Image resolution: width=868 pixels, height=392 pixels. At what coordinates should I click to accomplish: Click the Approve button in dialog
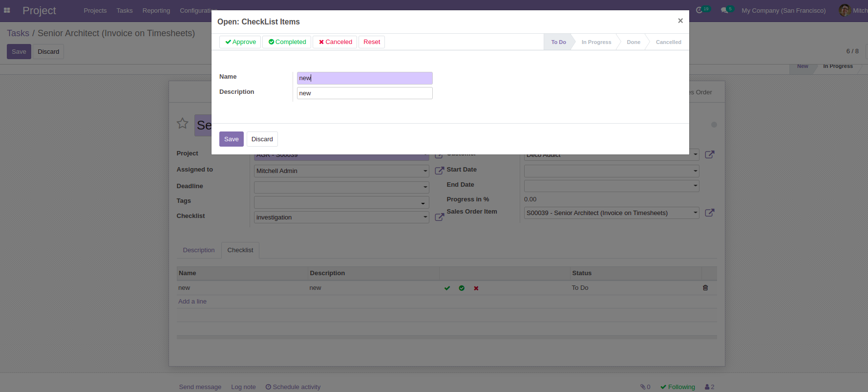pyautogui.click(x=240, y=42)
